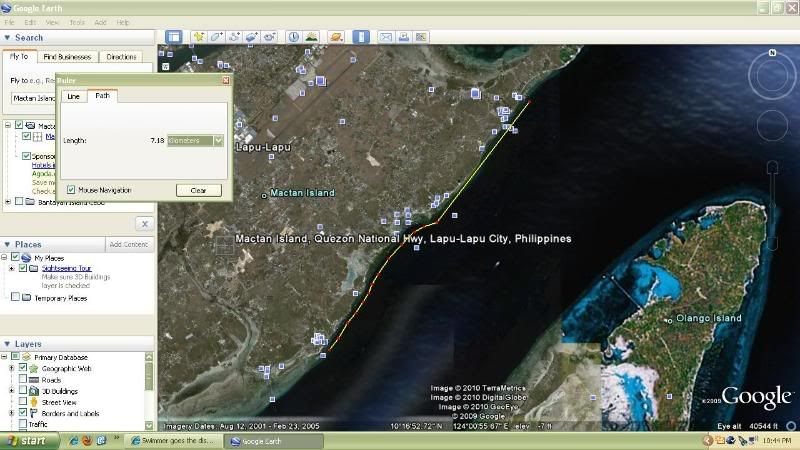Collapse the My Places tree node

pyautogui.click(x=5, y=258)
